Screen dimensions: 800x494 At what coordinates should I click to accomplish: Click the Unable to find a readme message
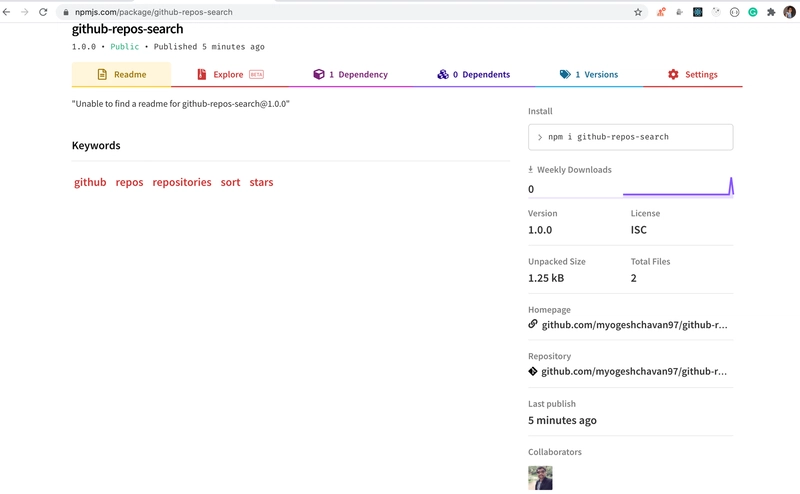coord(181,104)
